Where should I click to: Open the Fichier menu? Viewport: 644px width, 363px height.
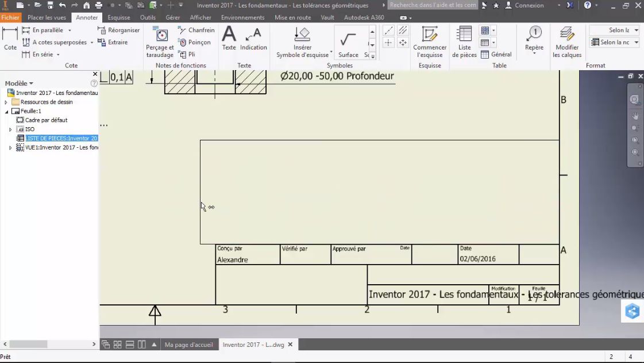click(10, 17)
